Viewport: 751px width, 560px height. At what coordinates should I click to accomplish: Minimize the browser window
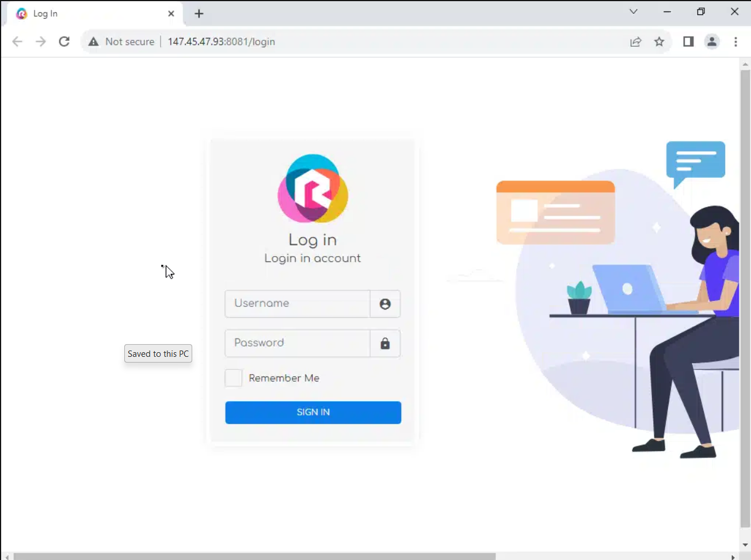click(668, 12)
